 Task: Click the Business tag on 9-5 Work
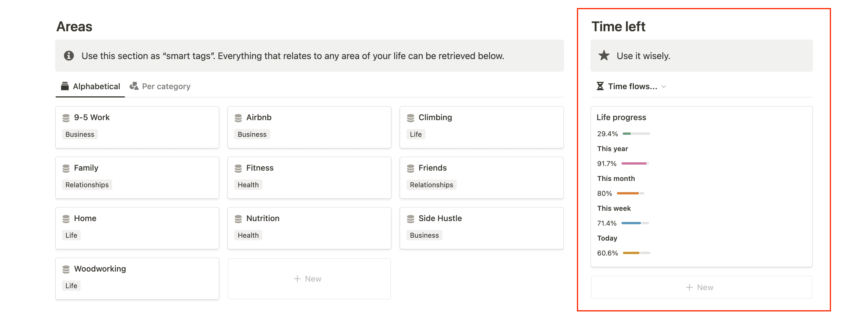[x=80, y=134]
